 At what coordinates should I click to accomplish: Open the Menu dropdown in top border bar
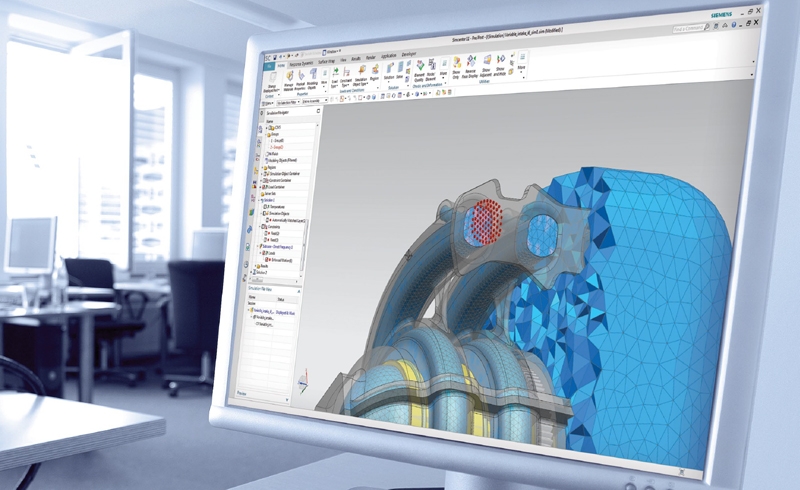pyautogui.click(x=267, y=104)
